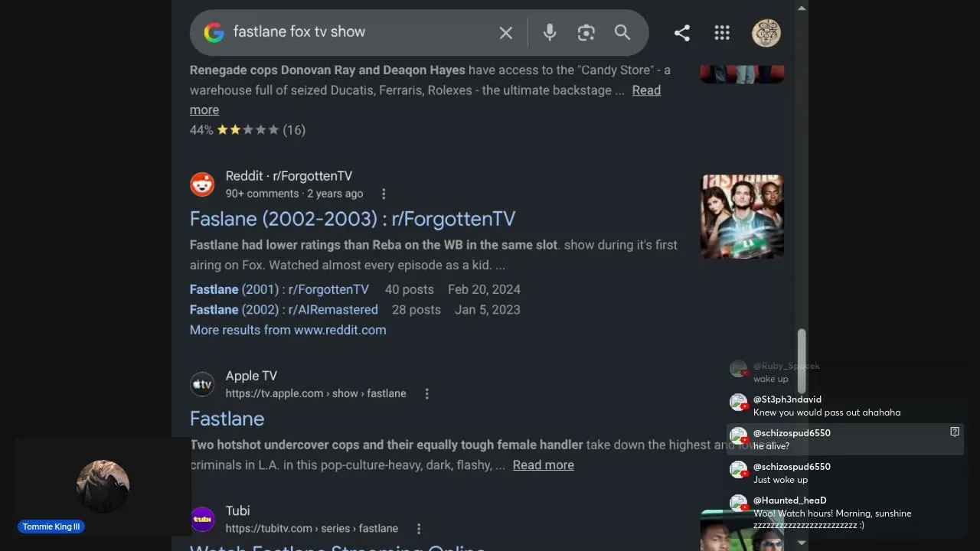Expand Read more on Apple TV description
The height and width of the screenshot is (551, 980).
(x=544, y=465)
